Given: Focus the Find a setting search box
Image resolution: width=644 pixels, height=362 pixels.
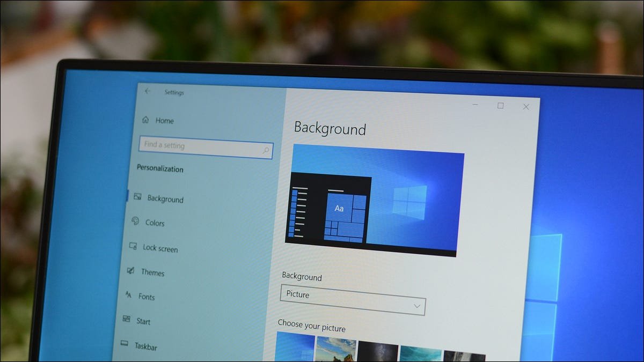Looking at the screenshot, I should pos(206,147).
